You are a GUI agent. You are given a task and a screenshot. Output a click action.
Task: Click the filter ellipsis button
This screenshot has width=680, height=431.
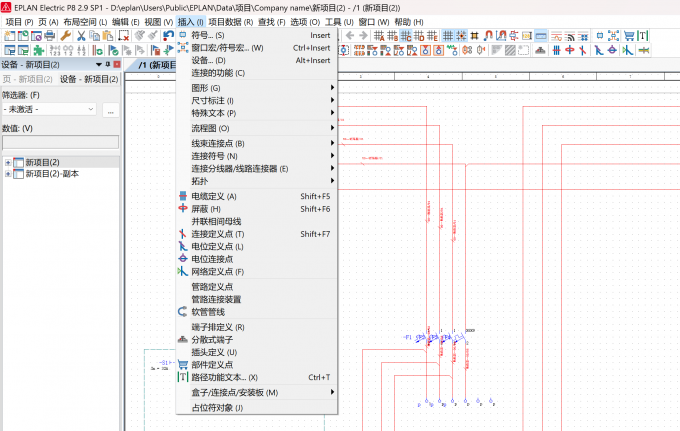pos(111,110)
